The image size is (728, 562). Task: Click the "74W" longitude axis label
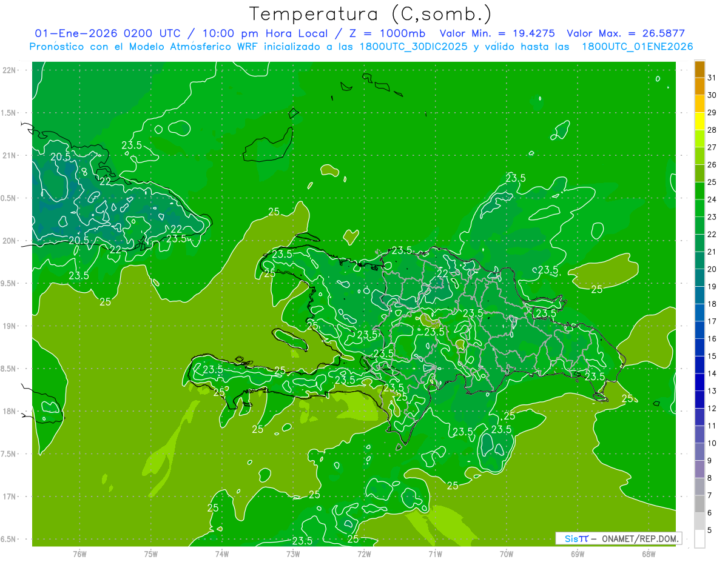point(222,554)
